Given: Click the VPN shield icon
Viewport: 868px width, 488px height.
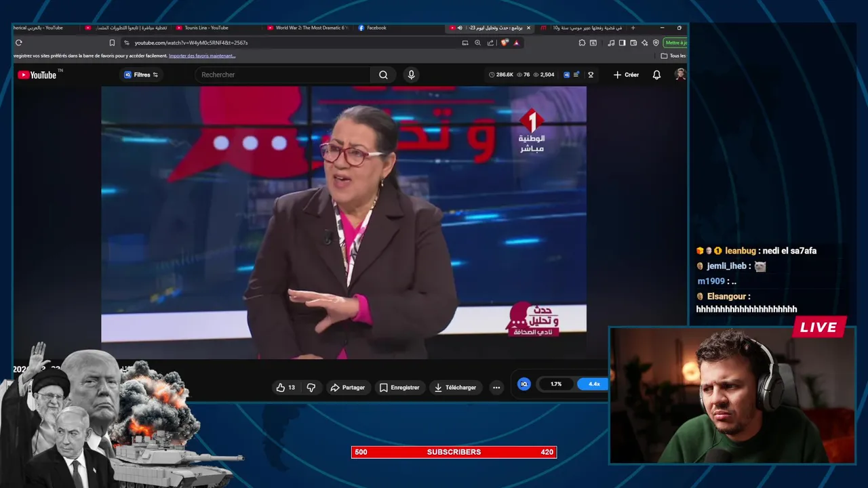Looking at the screenshot, I should [x=656, y=43].
